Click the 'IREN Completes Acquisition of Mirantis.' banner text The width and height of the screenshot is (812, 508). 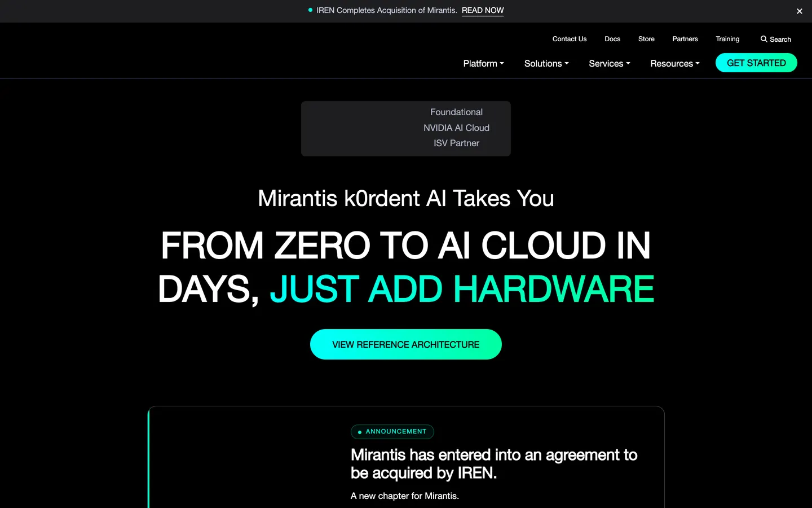[387, 11]
